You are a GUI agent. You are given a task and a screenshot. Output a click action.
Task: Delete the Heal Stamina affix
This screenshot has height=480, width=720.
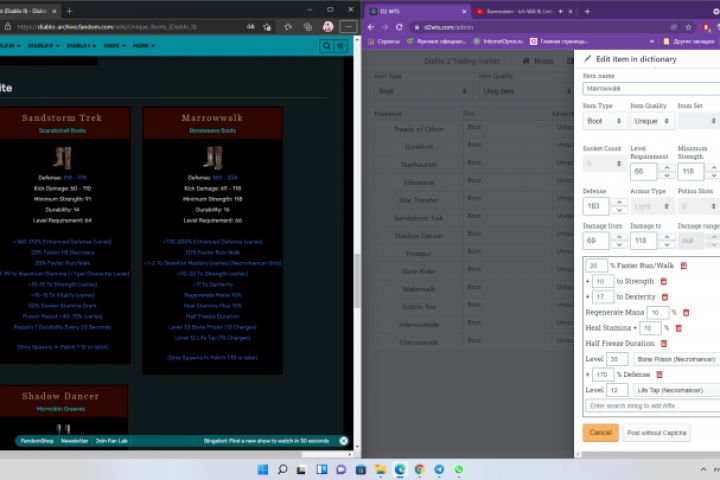pos(679,328)
